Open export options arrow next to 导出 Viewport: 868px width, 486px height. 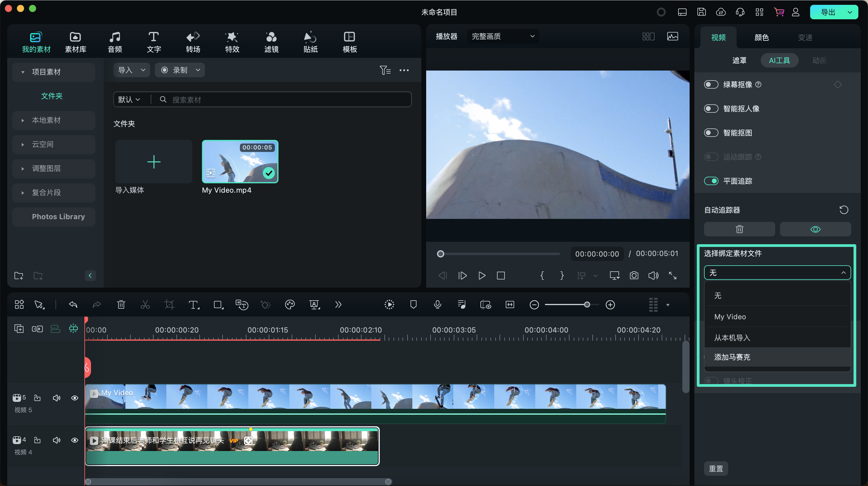850,12
